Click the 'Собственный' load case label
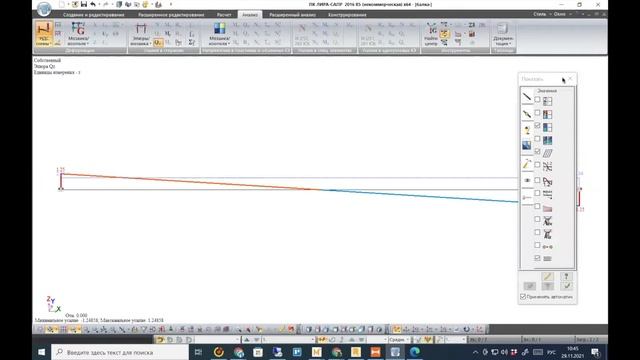This screenshot has height=360, width=640. [x=47, y=60]
